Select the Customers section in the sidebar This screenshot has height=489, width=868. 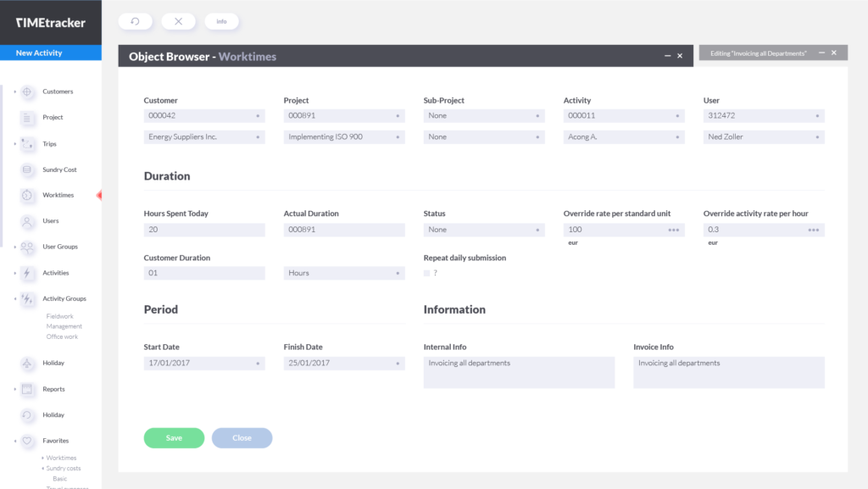(28, 91)
